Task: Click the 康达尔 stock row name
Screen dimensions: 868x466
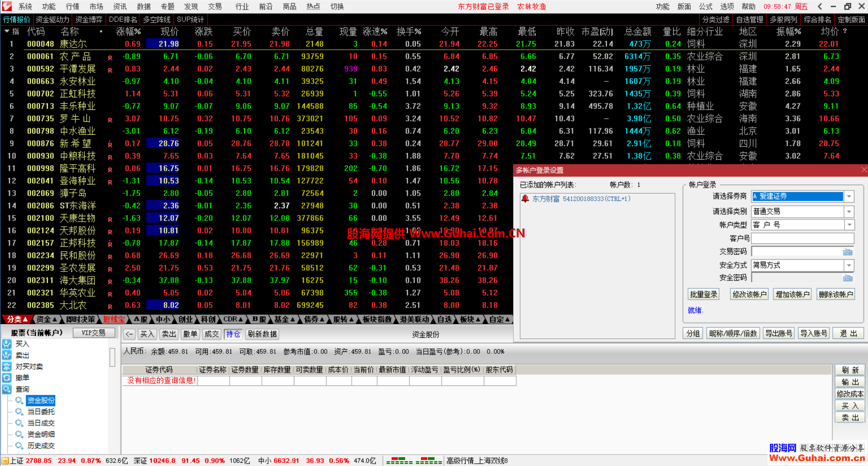Action: [73, 44]
